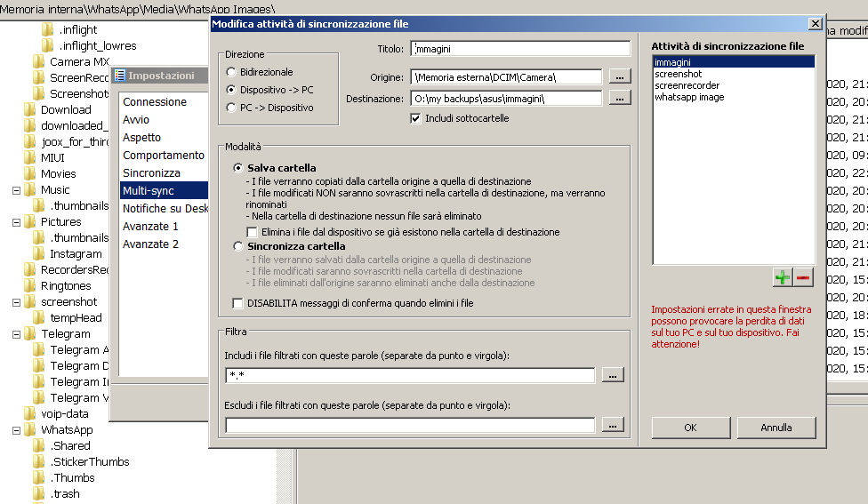Cancel with the Annulla button

[x=776, y=428]
